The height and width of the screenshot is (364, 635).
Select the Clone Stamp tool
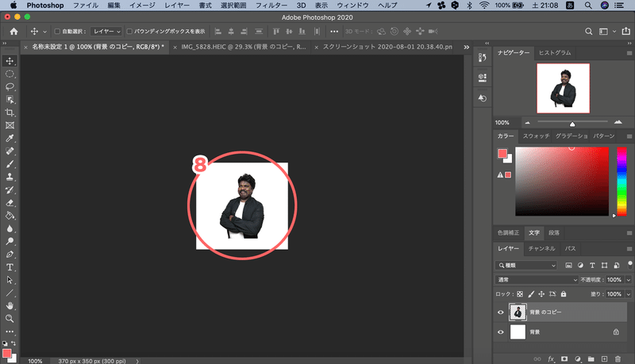(x=10, y=177)
